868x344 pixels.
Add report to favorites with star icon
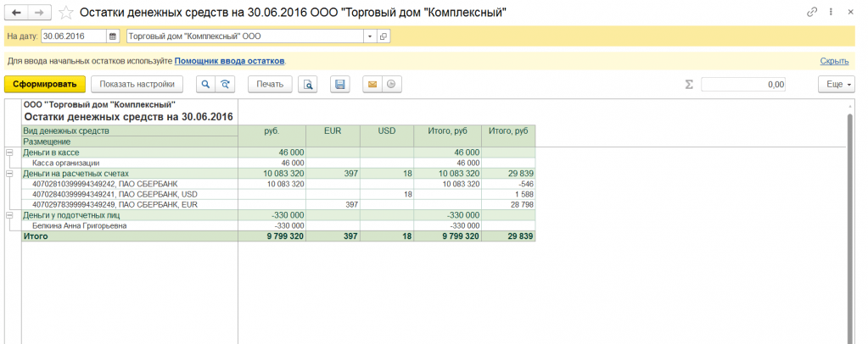(x=66, y=14)
